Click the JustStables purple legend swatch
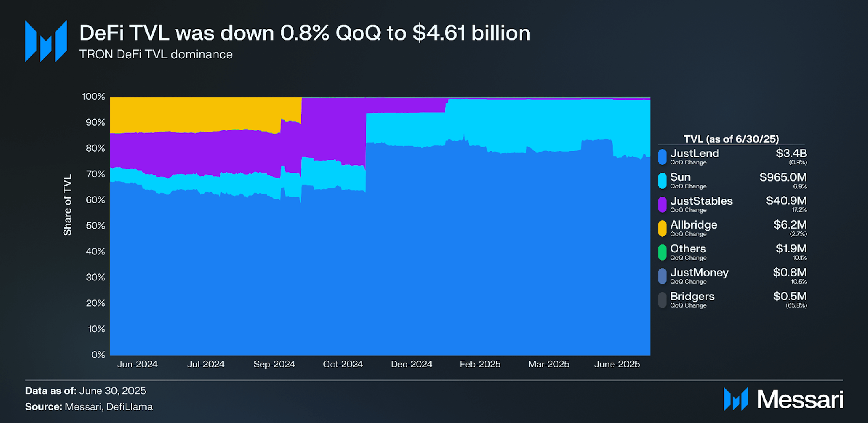Viewport: 868px width, 423px height. (x=662, y=205)
